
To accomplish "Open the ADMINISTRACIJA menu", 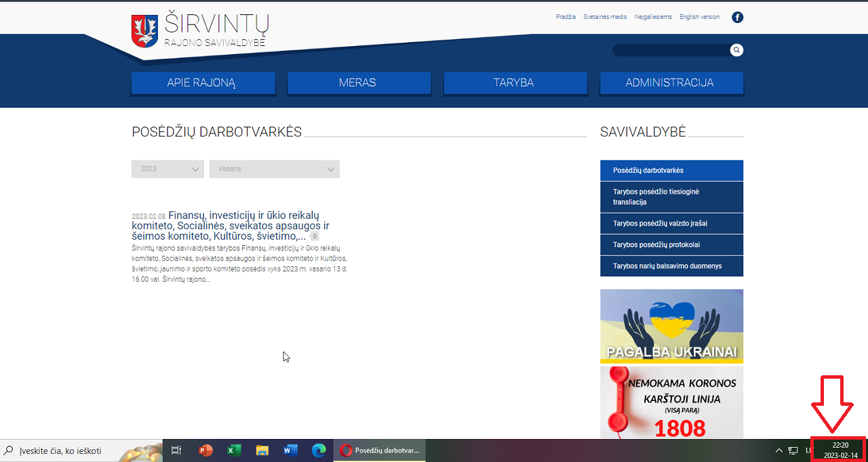I will 671,83.
